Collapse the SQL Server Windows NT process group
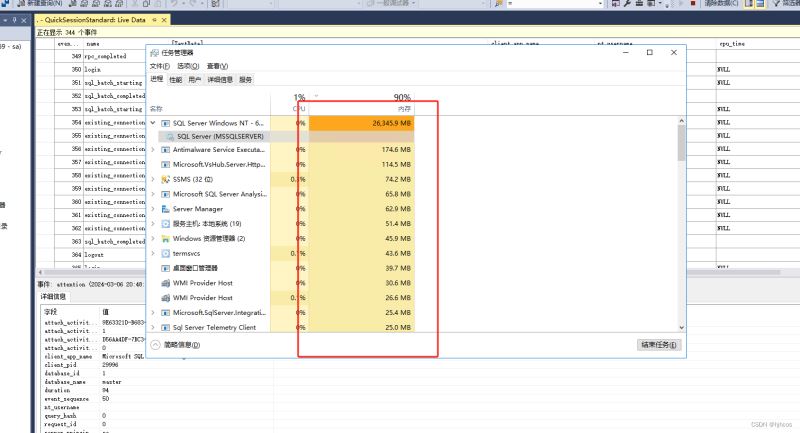The width and height of the screenshot is (800, 433). click(x=153, y=123)
